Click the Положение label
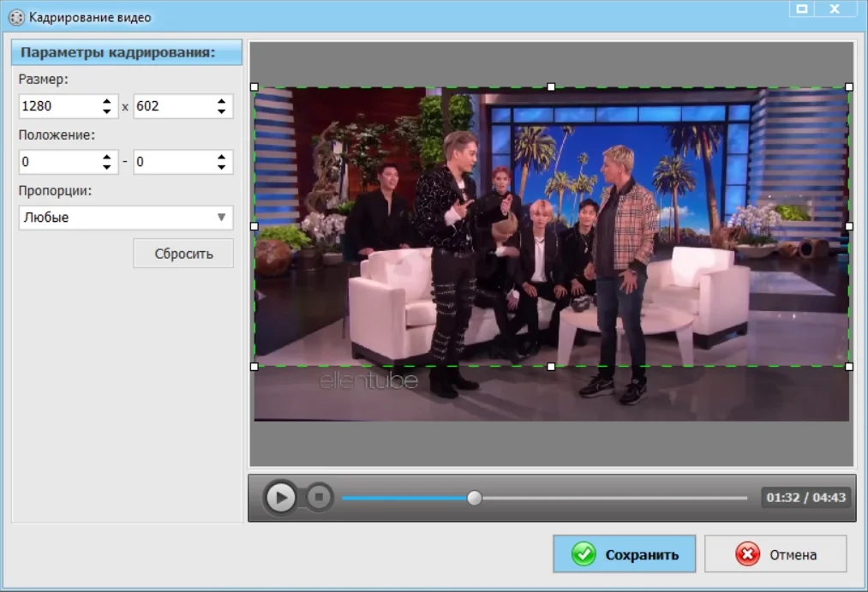 tap(57, 135)
